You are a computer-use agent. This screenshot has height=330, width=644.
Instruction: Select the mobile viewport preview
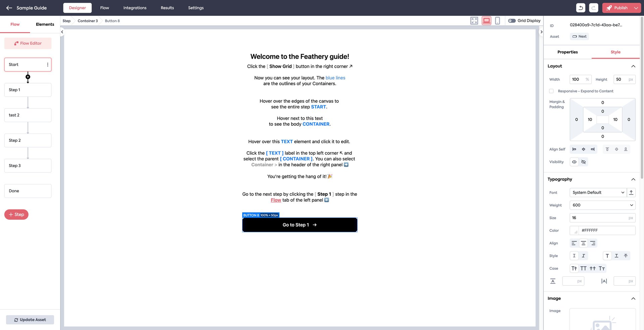click(x=497, y=21)
